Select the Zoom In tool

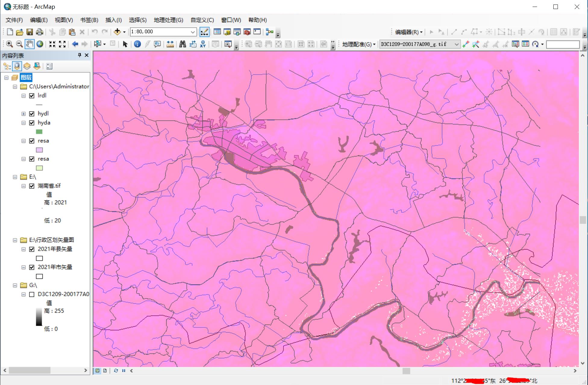[10, 44]
